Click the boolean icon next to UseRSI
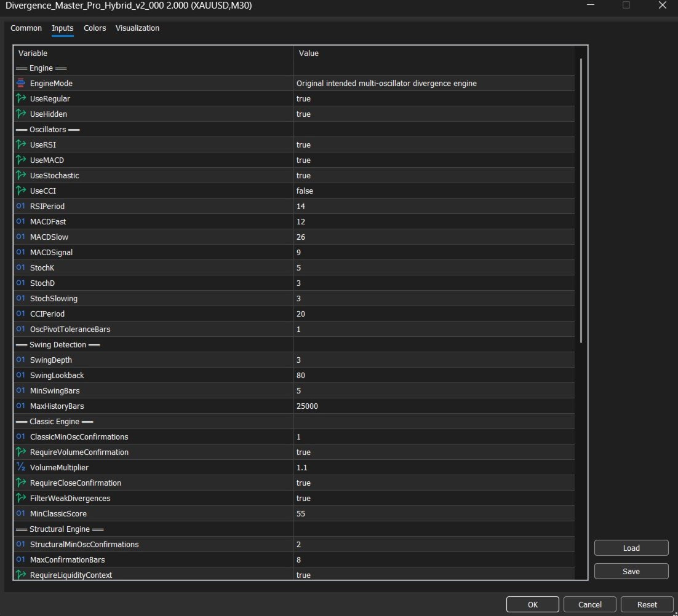 20,144
